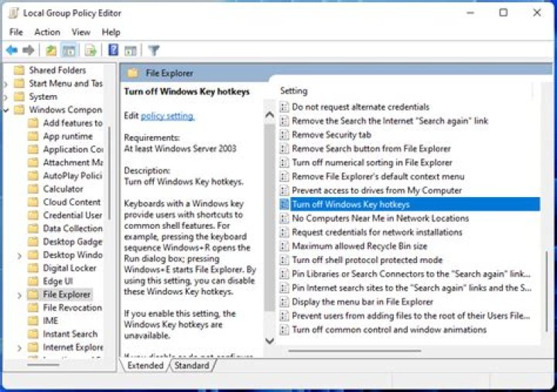This screenshot has width=557, height=392.
Task: Click the Up One Level folder icon
Action: coord(50,50)
